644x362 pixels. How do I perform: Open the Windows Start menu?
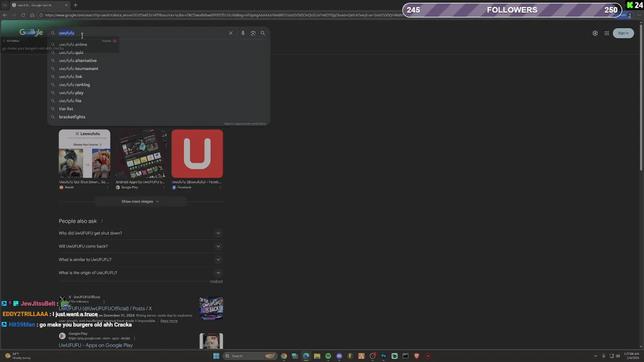(x=216, y=356)
